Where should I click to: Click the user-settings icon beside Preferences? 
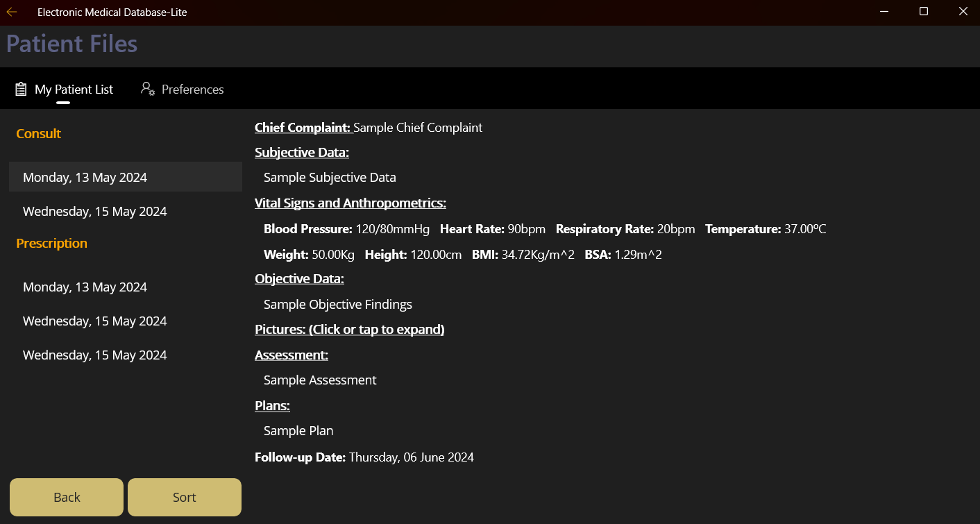pos(147,89)
